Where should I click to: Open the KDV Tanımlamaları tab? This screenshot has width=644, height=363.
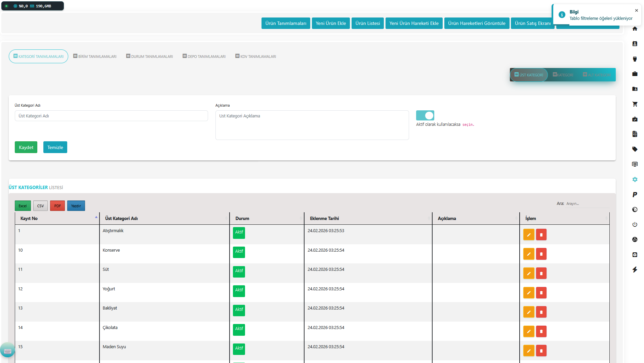click(x=255, y=57)
